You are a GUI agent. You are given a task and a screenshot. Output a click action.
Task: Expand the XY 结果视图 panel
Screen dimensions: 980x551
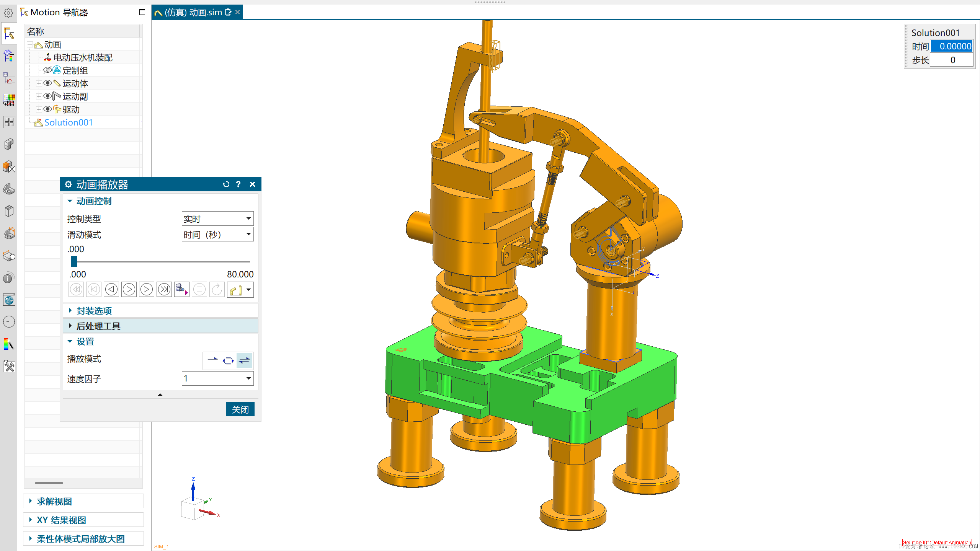[x=61, y=520]
